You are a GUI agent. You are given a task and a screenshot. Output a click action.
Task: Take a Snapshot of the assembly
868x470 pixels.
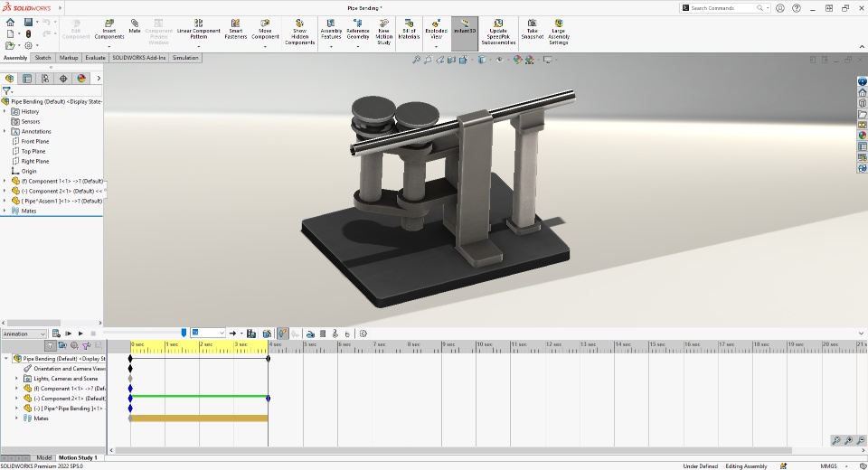tap(533, 28)
